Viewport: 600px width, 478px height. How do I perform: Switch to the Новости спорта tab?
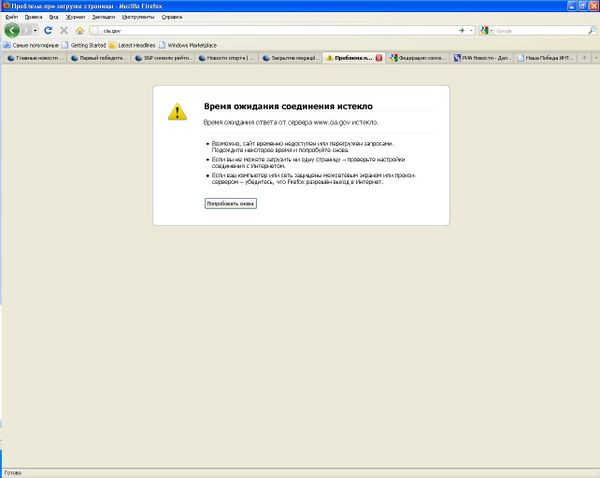(227, 58)
